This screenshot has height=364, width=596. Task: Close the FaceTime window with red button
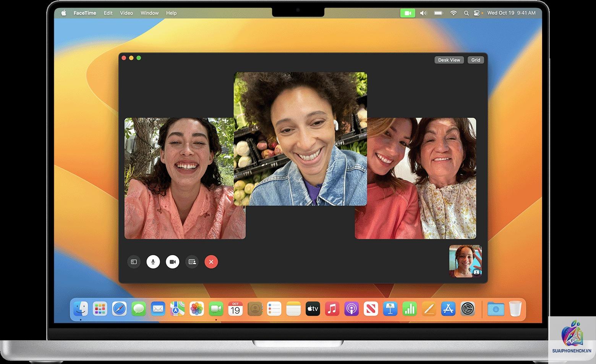click(x=124, y=58)
